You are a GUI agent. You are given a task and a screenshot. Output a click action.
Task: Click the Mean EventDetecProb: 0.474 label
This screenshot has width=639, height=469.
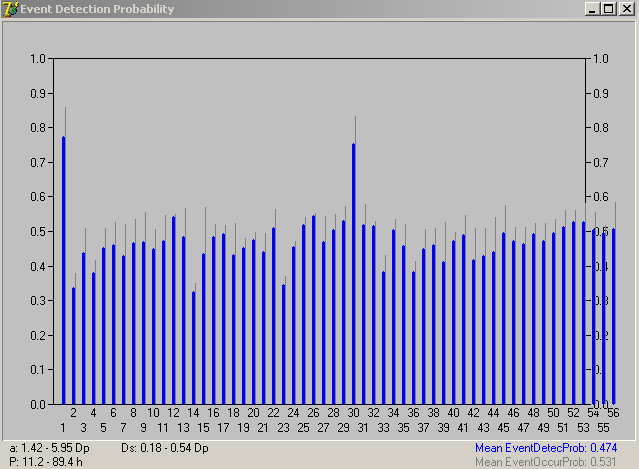pyautogui.click(x=546, y=448)
